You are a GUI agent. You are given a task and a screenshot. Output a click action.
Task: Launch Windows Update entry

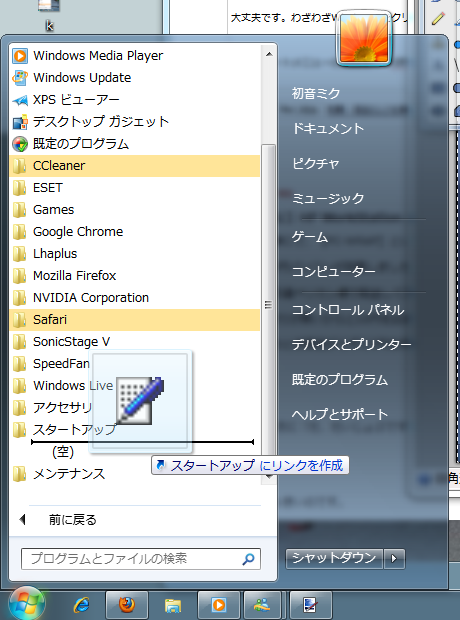pyautogui.click(x=134, y=78)
